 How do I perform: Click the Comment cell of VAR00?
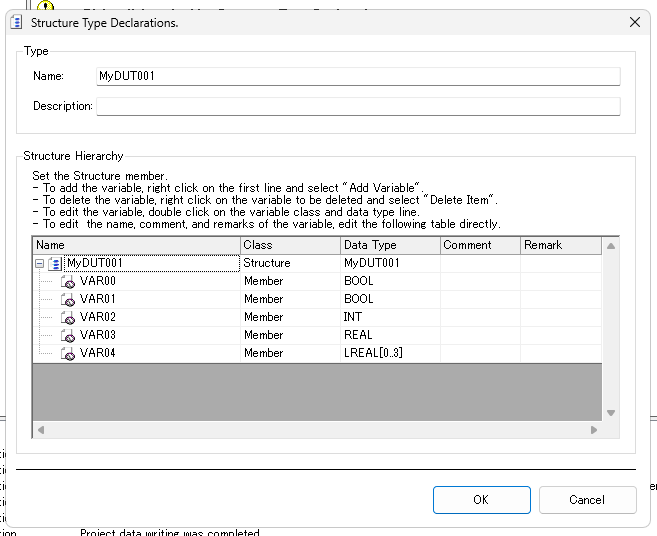(480, 281)
